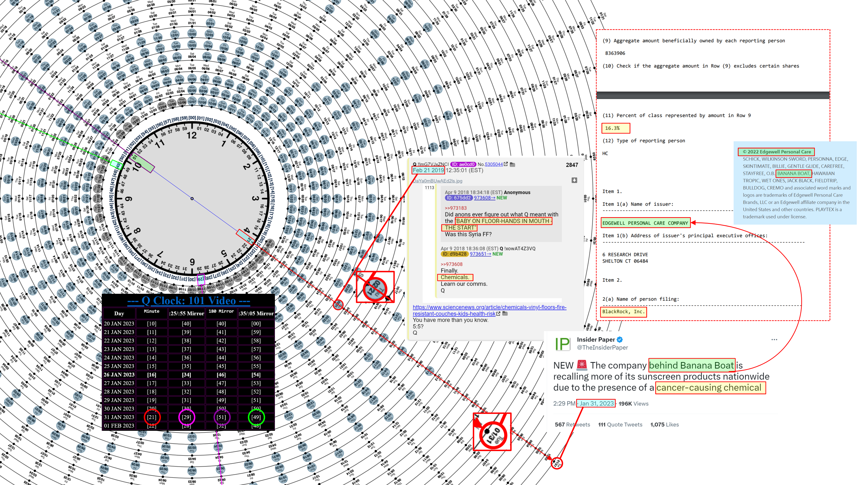Open image link DaYa0mBUwAEd2ls.jpg
The width and height of the screenshot is (868, 485).
coord(437,181)
